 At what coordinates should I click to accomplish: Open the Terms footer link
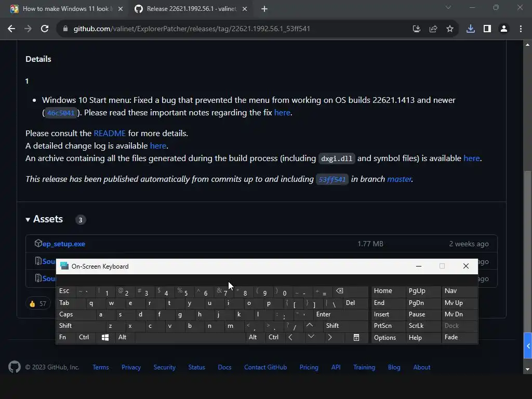coord(101,367)
